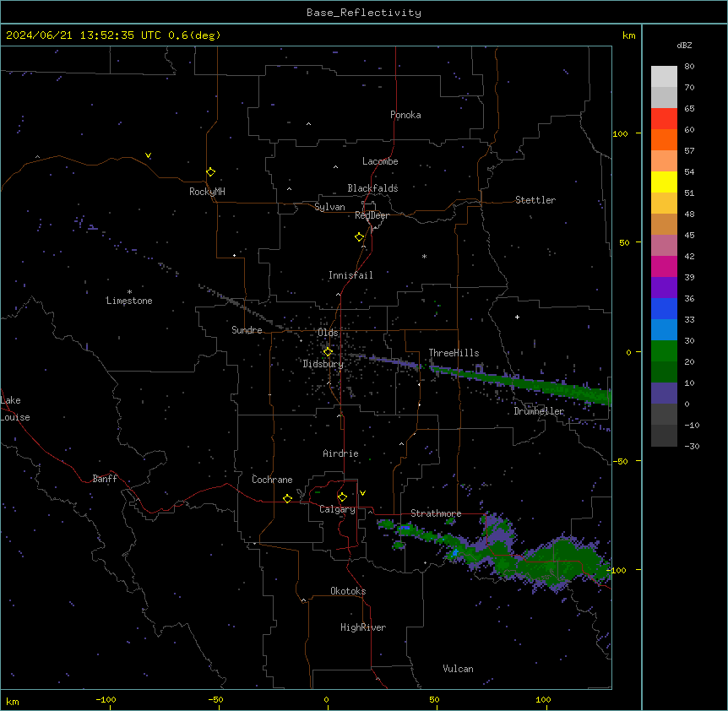Click the Banff town label
728x711 pixels.
pyautogui.click(x=105, y=479)
